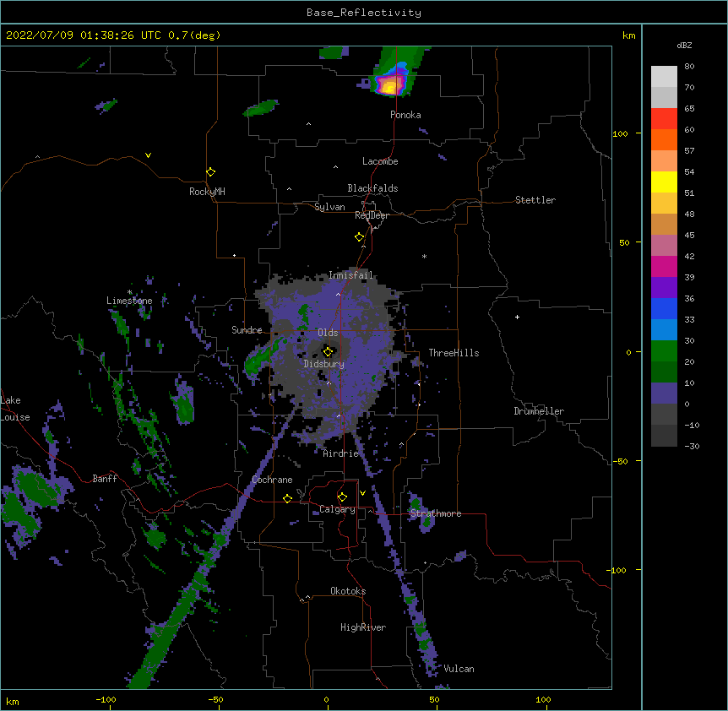
Task: Pick the bright yellow swatch between 54 and 51
Action: (664, 182)
